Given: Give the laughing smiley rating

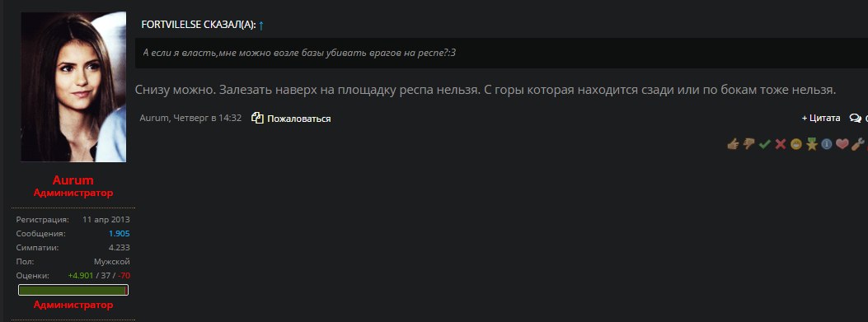Looking at the screenshot, I should [x=796, y=144].
